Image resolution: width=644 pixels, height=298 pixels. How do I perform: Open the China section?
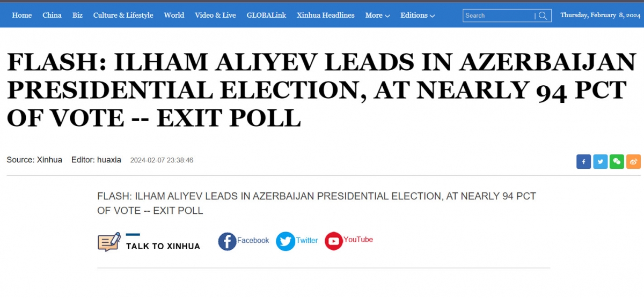click(x=52, y=16)
